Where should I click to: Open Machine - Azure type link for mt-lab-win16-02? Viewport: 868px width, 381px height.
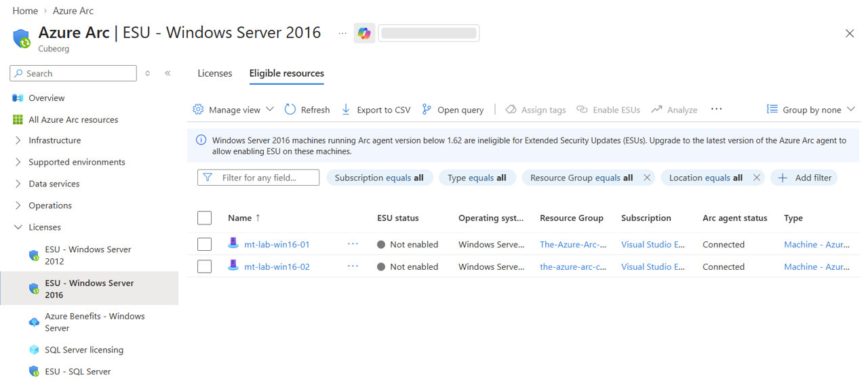tap(816, 266)
